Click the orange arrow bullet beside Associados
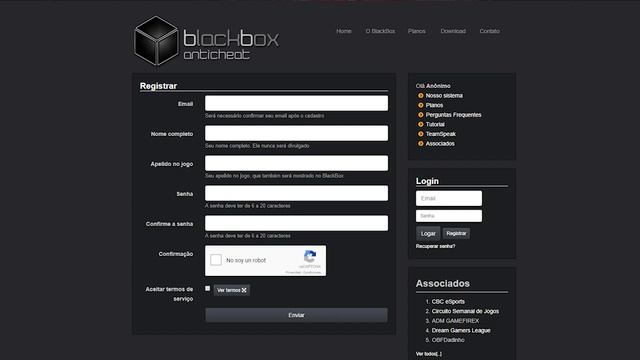640x360 pixels. [420, 144]
